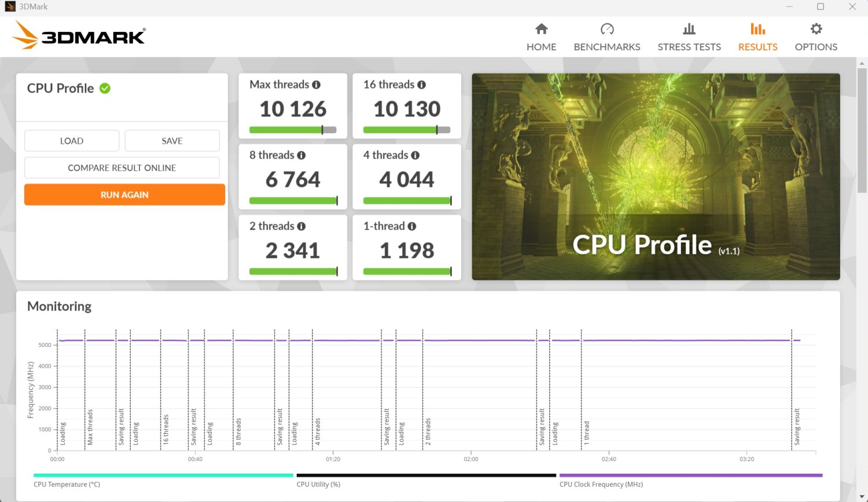
Task: Go to the HOME tab label
Action: point(542,47)
